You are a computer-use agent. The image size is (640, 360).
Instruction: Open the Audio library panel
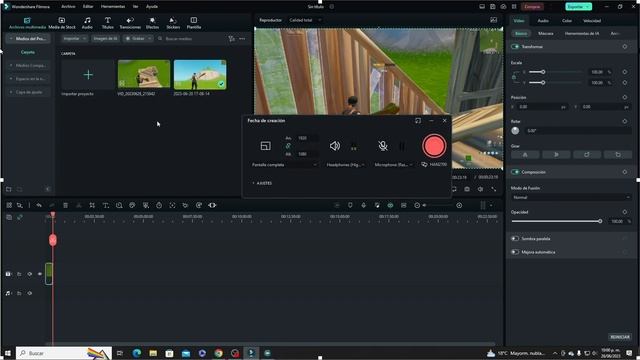pos(87,23)
